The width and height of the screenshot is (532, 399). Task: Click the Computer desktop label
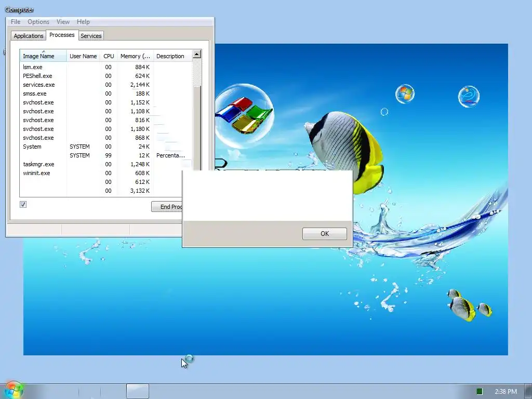pyautogui.click(x=19, y=9)
